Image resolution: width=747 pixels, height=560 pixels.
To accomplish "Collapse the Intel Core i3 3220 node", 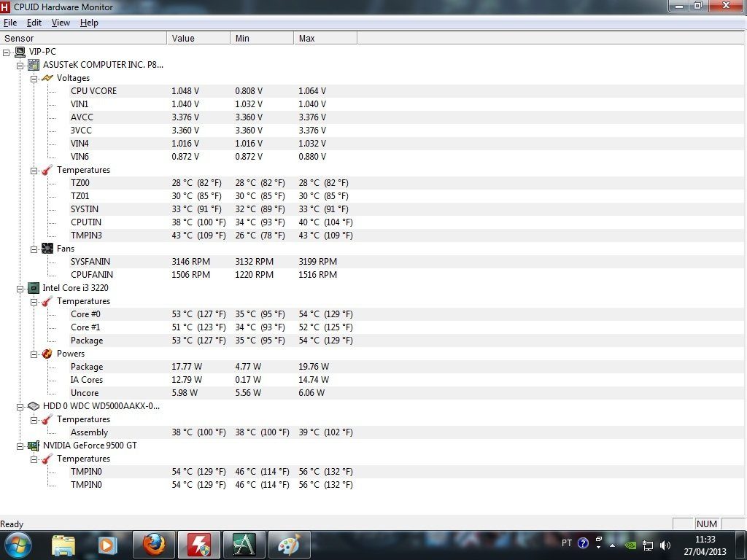I will coord(20,289).
